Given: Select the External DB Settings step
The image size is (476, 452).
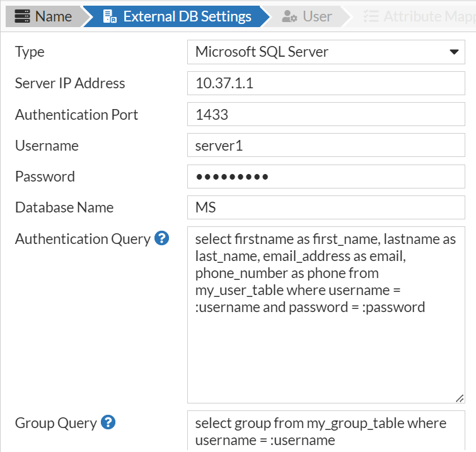Looking at the screenshot, I should click(177, 16).
